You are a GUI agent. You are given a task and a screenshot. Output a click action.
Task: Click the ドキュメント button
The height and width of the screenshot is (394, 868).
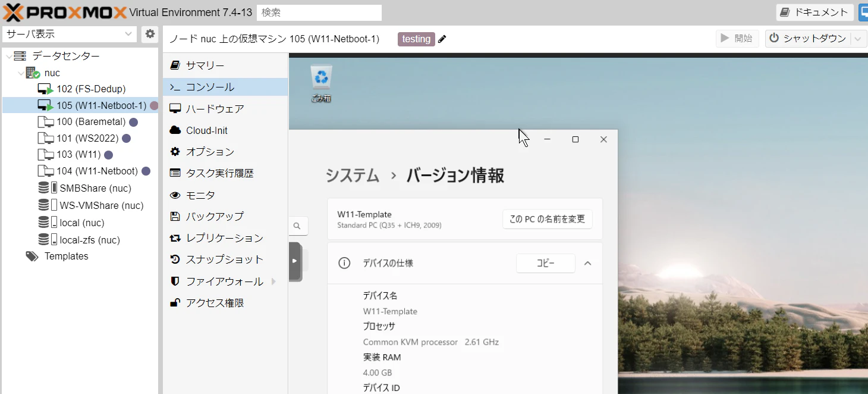(x=814, y=12)
